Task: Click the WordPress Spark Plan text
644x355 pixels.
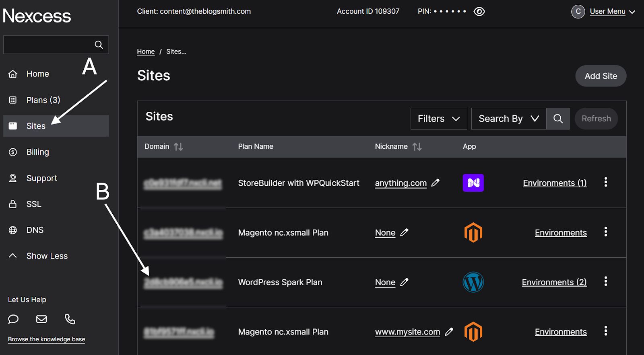Action: [x=280, y=282]
